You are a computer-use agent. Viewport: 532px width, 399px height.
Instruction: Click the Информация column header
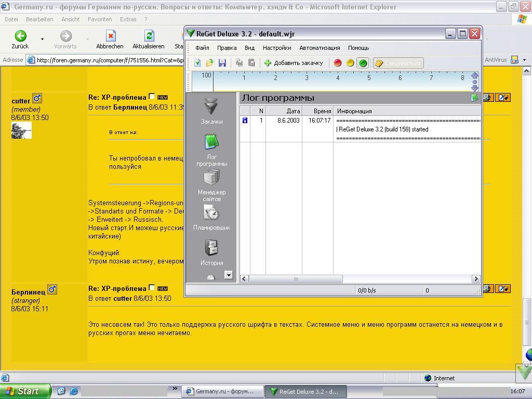click(407, 111)
